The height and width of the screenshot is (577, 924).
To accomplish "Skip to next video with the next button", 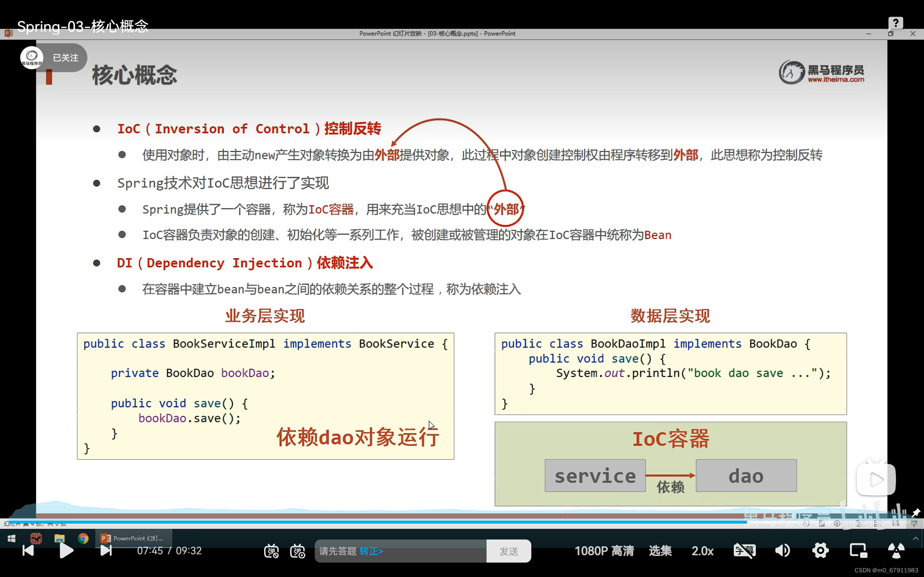I will (106, 551).
